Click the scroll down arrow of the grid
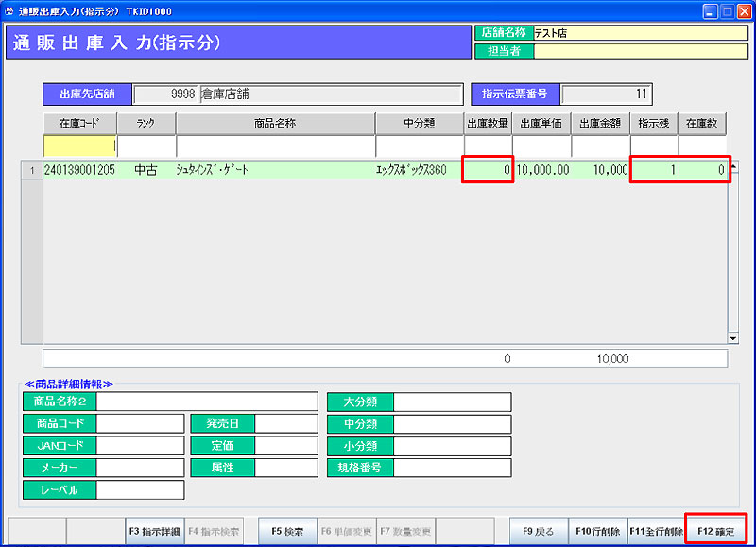Viewport: 756px width, 547px height. [x=732, y=337]
